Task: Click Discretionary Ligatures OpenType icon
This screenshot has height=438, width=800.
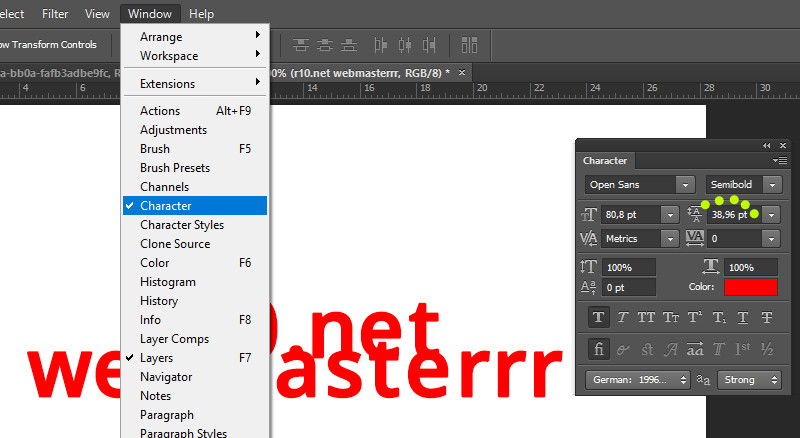Action: 647,350
